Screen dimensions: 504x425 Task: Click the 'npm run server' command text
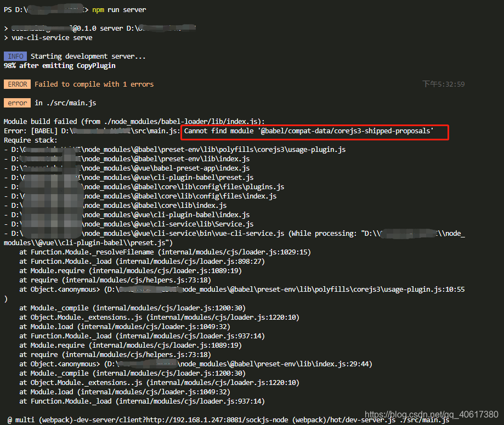[119, 10]
